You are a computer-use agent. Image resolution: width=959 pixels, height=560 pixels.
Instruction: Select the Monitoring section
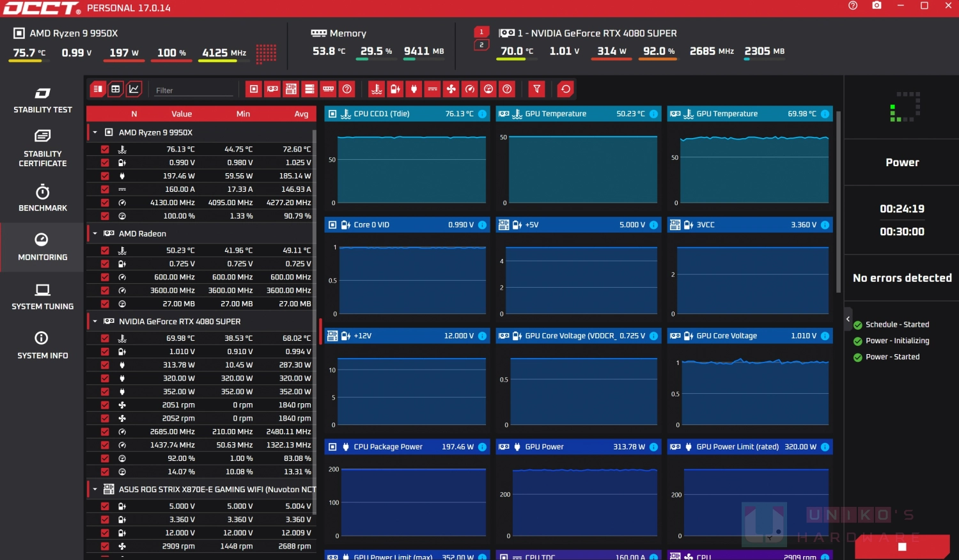tap(42, 247)
